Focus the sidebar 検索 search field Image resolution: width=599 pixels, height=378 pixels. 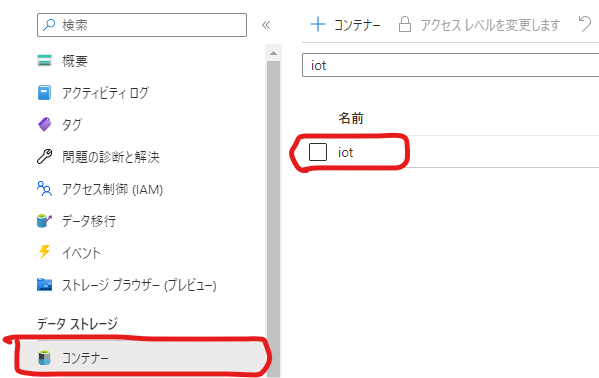142,25
